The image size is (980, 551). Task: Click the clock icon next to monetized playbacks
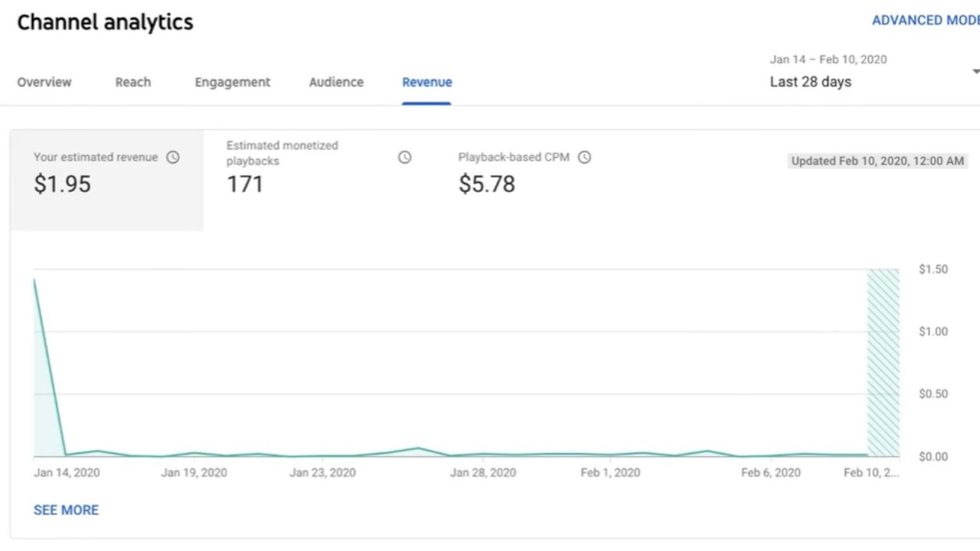(x=404, y=157)
